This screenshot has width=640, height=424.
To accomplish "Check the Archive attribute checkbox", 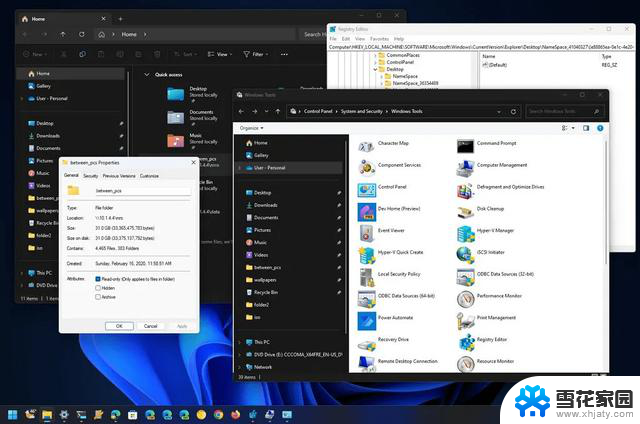I will pos(98,297).
